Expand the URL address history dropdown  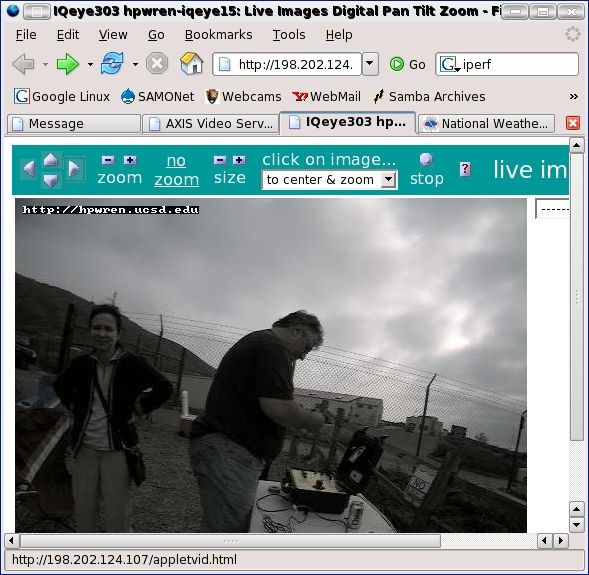tap(370, 64)
